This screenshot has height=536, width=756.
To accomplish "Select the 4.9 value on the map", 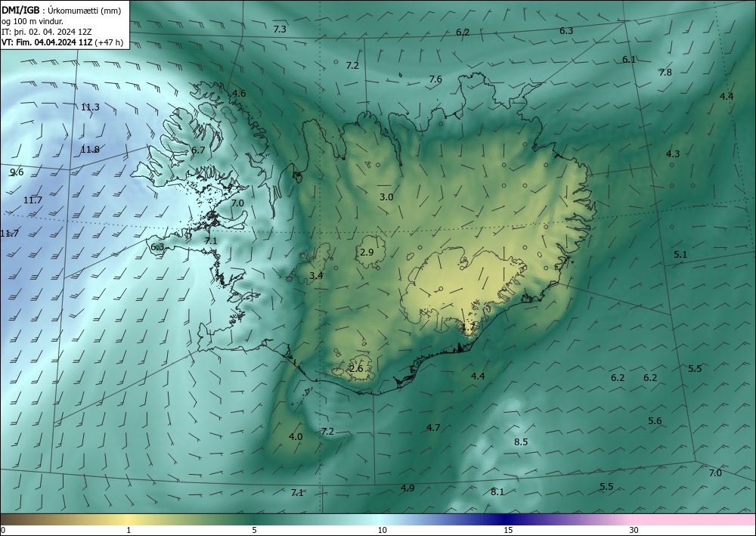I will click(x=407, y=488).
